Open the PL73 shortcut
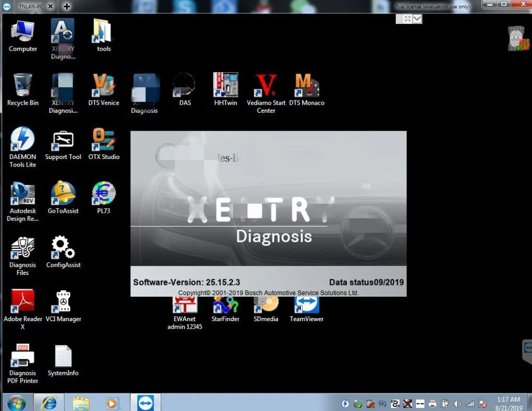 tap(104, 198)
